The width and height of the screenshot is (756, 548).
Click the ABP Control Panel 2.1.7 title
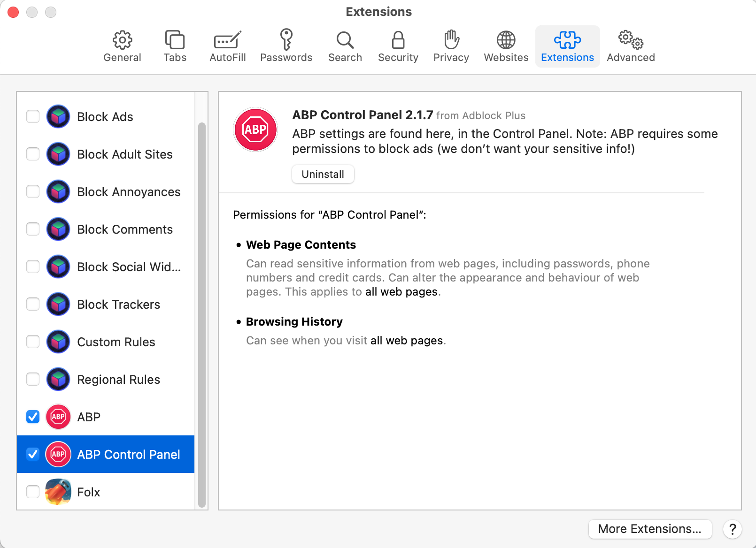[363, 115]
